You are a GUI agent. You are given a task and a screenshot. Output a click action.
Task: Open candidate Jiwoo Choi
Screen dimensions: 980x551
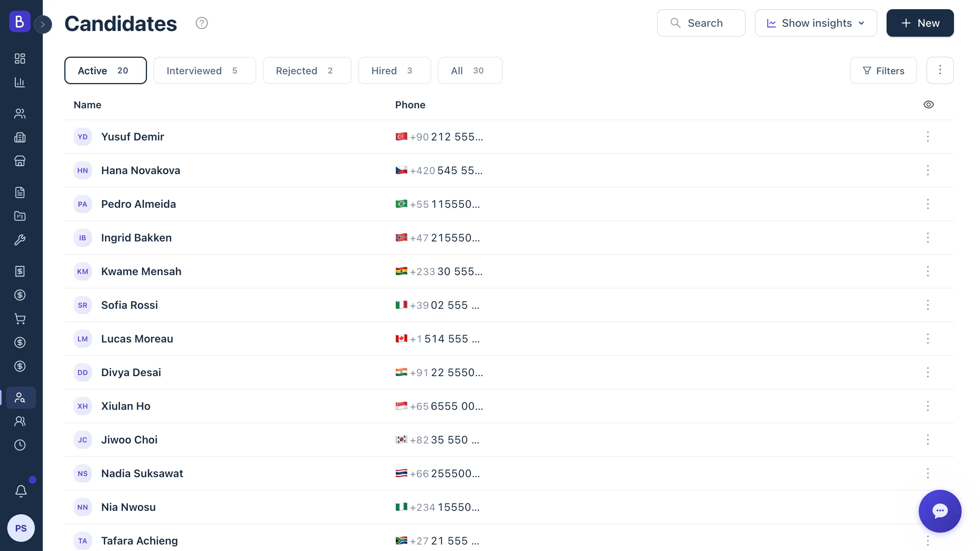tap(129, 440)
